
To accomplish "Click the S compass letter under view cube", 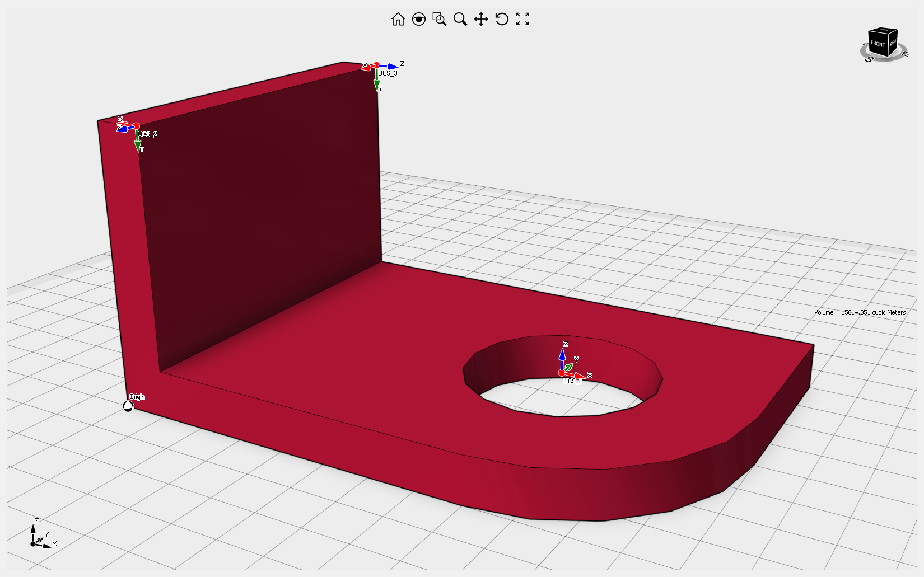I will point(869,59).
